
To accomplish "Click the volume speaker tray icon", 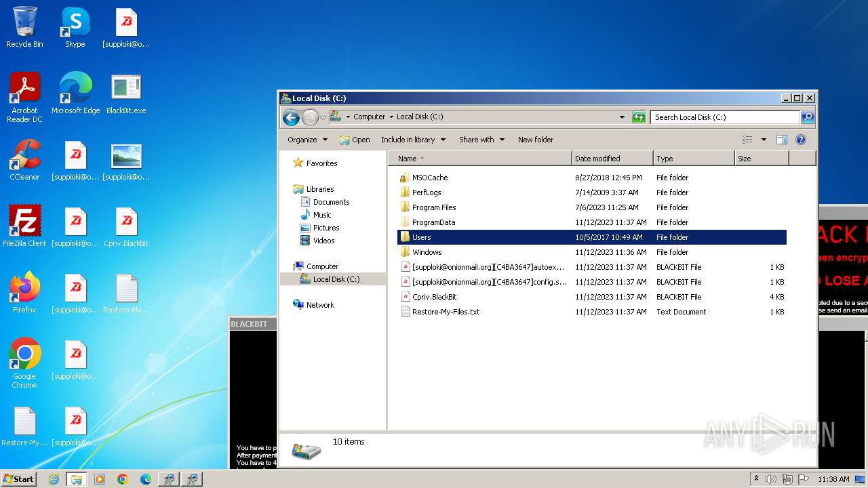I will coord(771,479).
